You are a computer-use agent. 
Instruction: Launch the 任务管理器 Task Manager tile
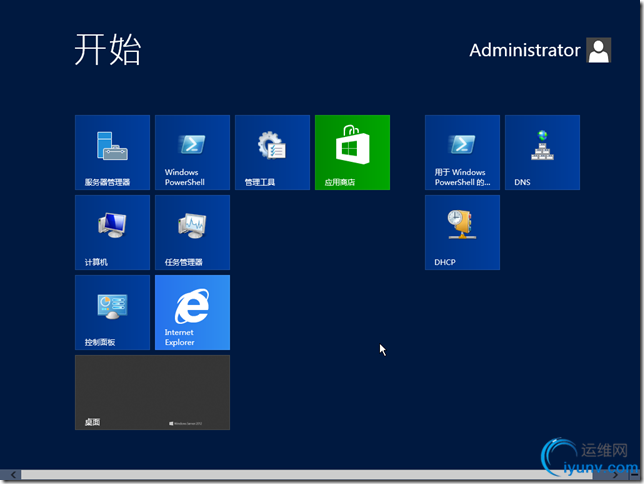coord(192,233)
